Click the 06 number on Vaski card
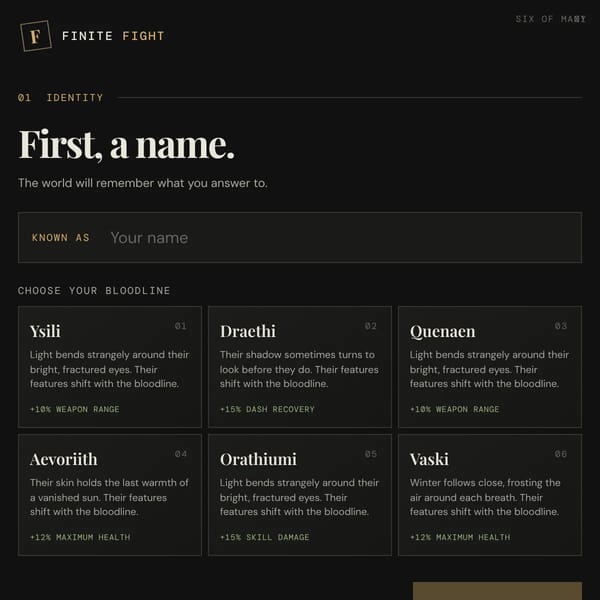The image size is (600, 600). click(x=561, y=454)
